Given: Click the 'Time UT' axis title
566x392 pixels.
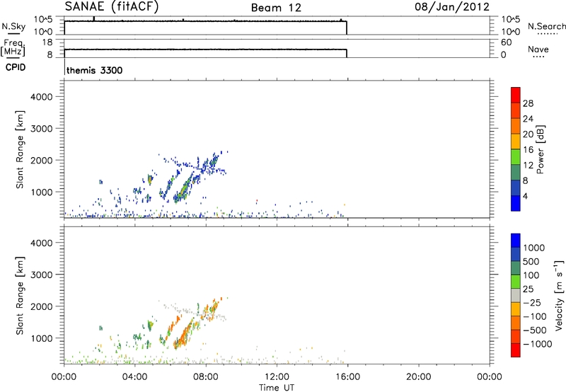Looking at the screenshot, I should tap(277, 388).
